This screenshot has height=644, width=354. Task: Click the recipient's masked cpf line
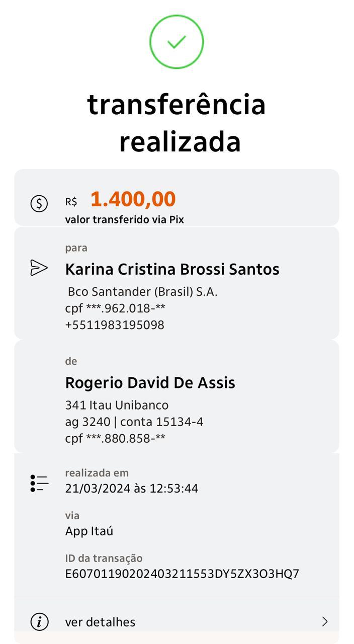coord(115,308)
